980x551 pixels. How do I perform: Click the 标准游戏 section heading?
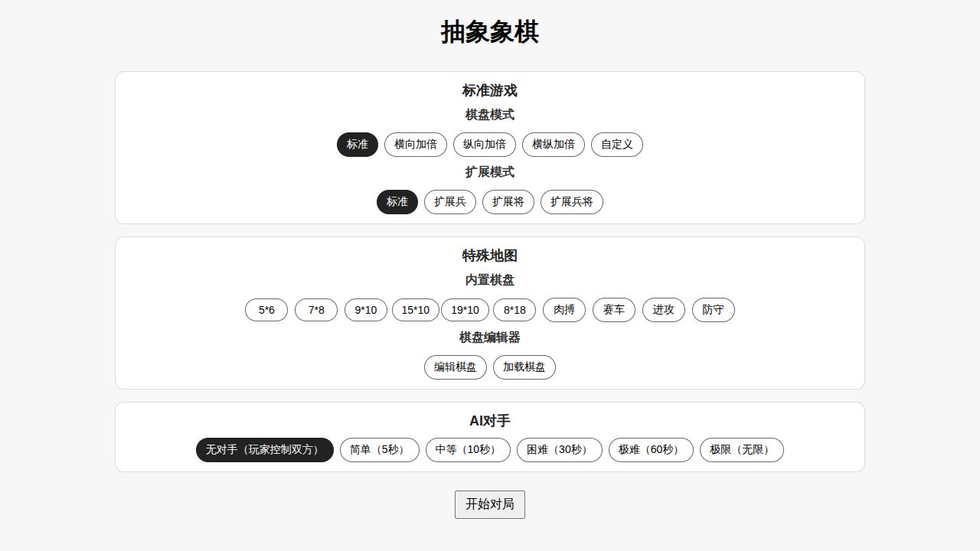point(490,90)
